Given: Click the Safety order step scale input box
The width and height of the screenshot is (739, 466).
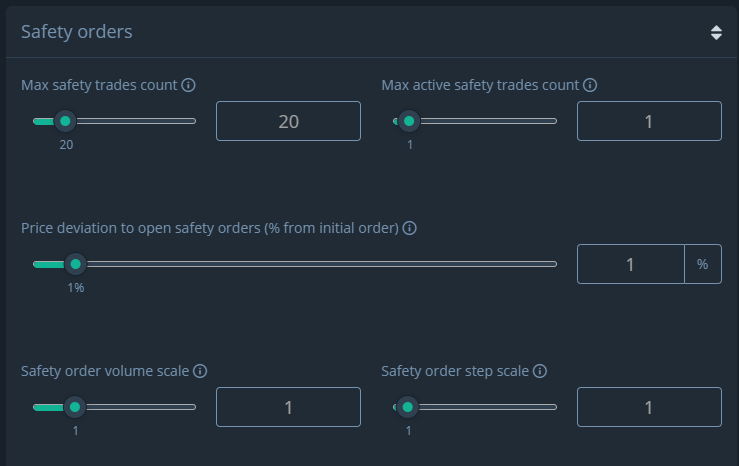Looking at the screenshot, I should point(649,407).
